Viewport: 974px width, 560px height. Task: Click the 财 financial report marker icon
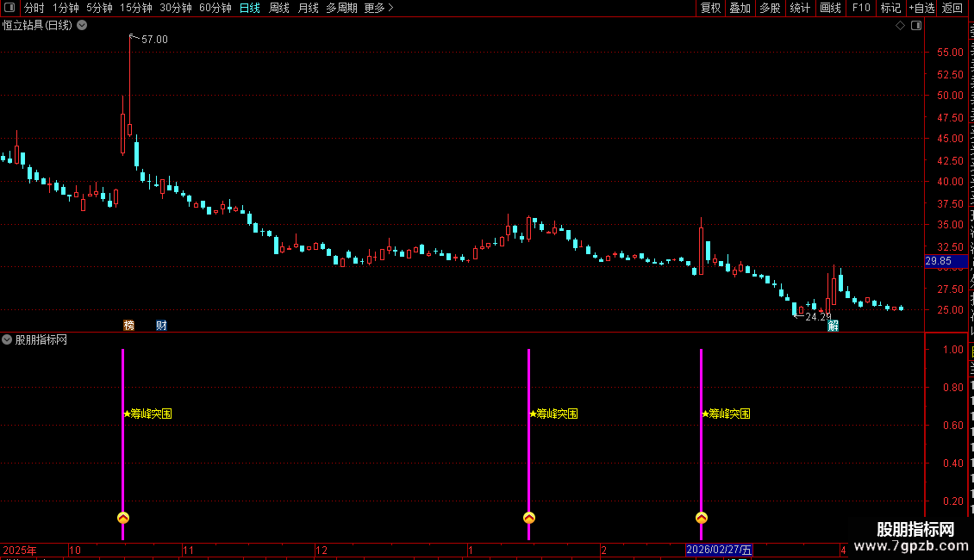click(161, 326)
